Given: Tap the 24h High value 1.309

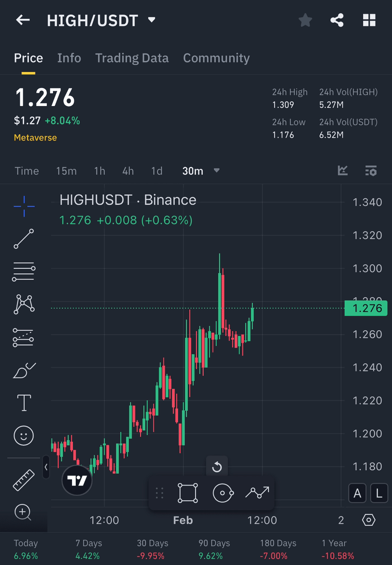Looking at the screenshot, I should [283, 105].
